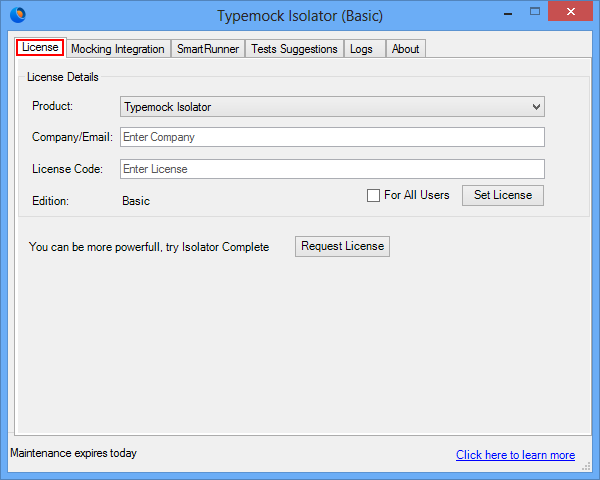Viewport: 600px width, 480px height.
Task: View the Logs tab
Action: click(x=361, y=49)
